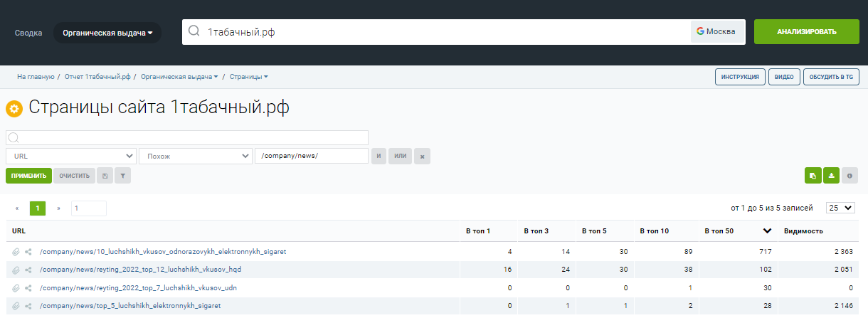This screenshot has width=868, height=318.
Task: Click the ОЧИСТИТЬ button
Action: tap(75, 175)
